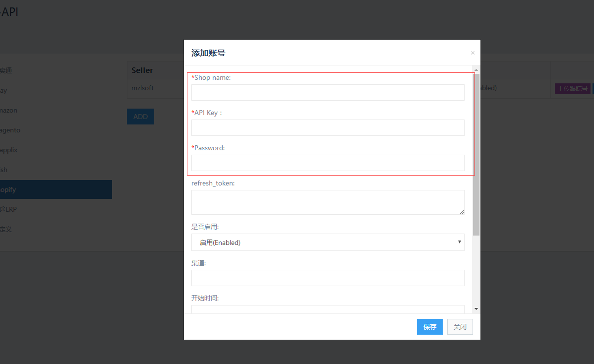Click the ADD button behind dialog
The height and width of the screenshot is (364, 594).
[140, 117]
